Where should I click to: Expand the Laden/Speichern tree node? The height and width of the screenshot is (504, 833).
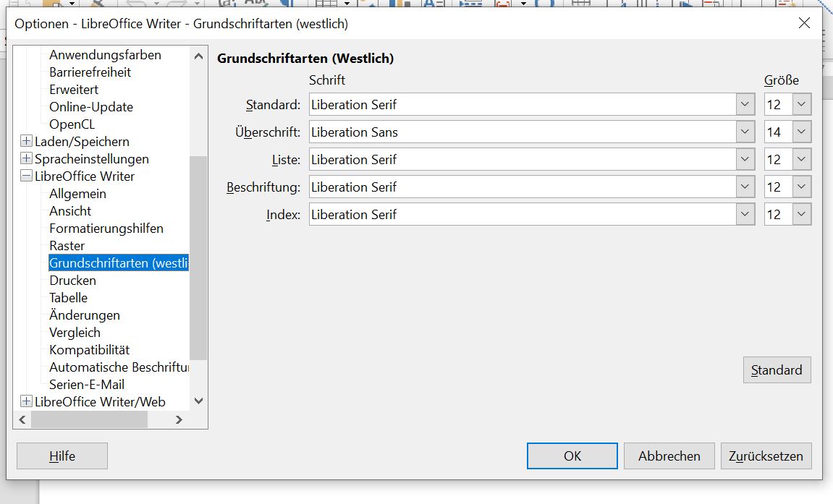[26, 141]
